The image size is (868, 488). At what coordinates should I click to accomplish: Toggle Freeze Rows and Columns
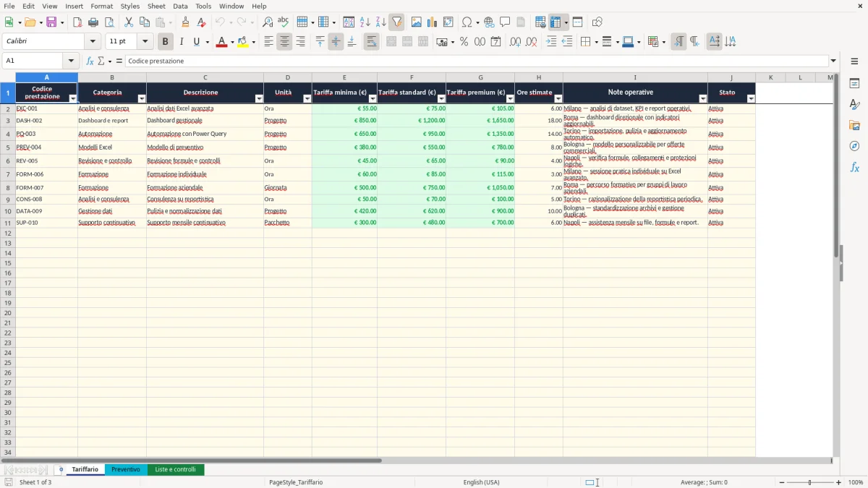556,22
